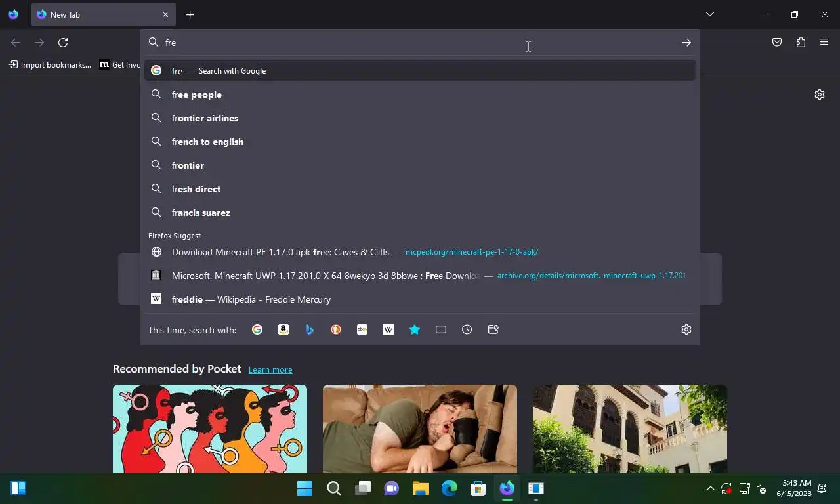Click in the address bar text field
Image resolution: width=840 pixels, height=504 pixels.
(x=420, y=43)
